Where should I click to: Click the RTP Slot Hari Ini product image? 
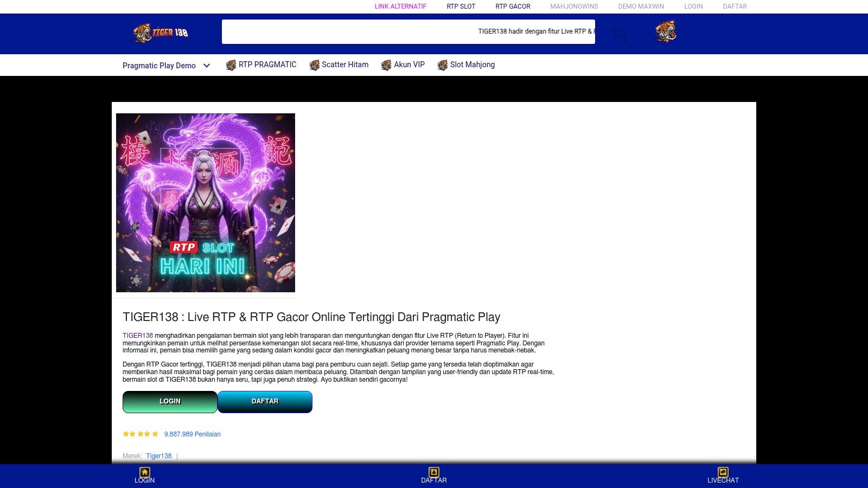click(x=206, y=203)
